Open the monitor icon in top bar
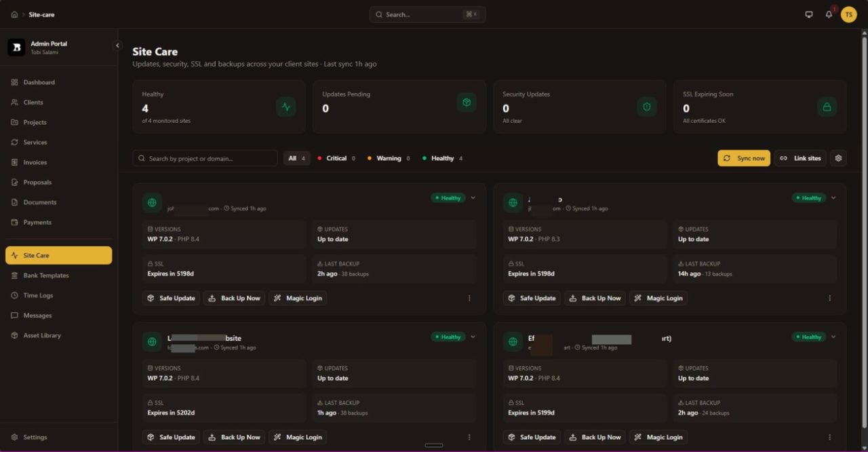Image resolution: width=868 pixels, height=452 pixels. 809,14
